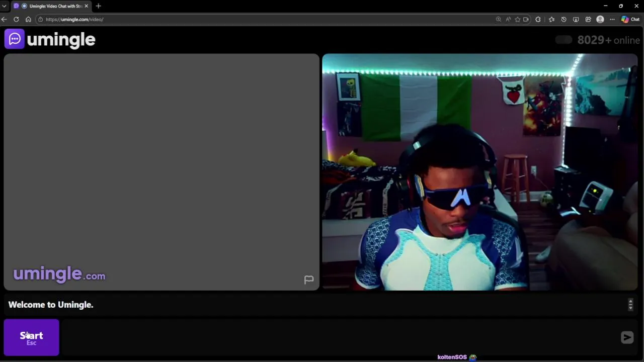Open browser History icon
This screenshot has width=644, height=362.
coord(563,19)
